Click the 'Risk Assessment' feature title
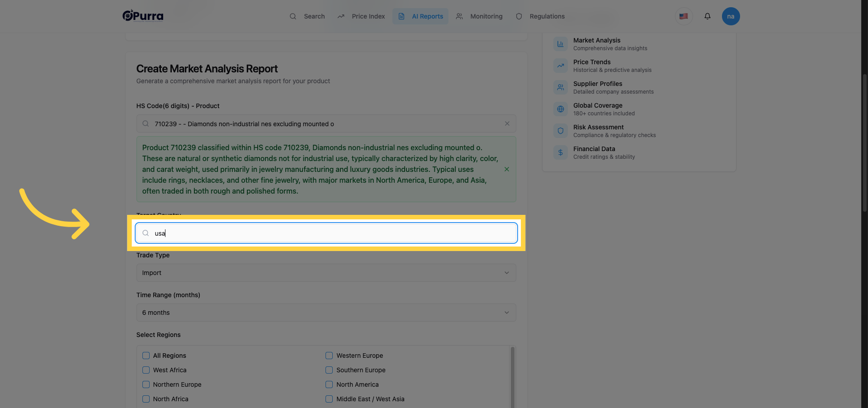 (598, 127)
